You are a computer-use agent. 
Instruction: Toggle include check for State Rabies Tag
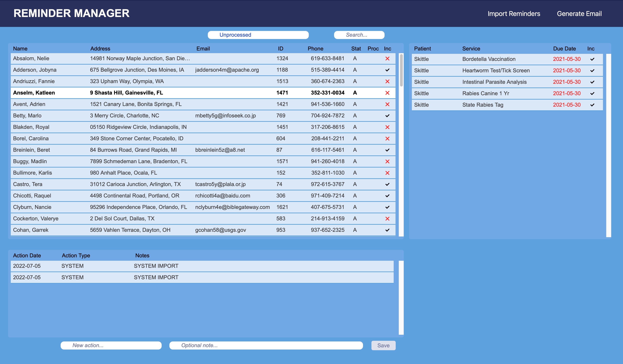[592, 105]
